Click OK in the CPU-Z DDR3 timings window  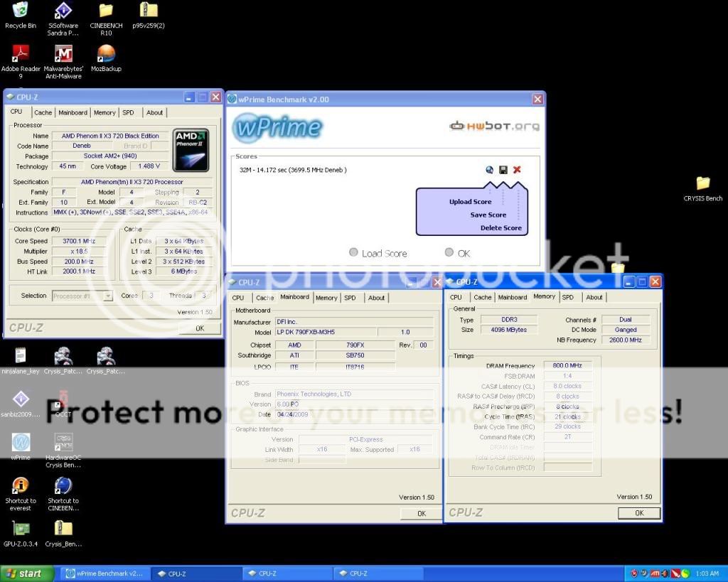tap(639, 513)
